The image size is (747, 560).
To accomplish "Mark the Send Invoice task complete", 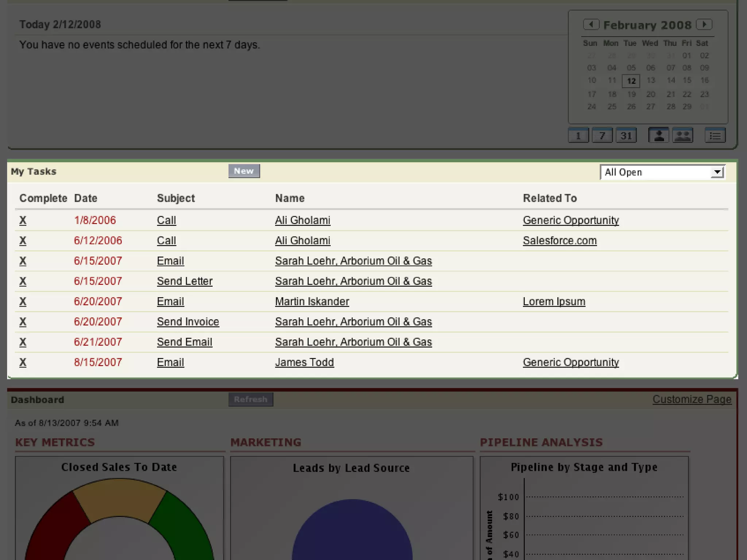I will click(x=23, y=322).
